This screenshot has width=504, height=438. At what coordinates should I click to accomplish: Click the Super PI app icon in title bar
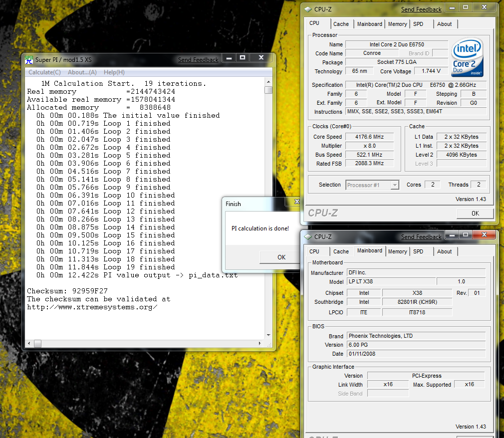tap(29, 60)
